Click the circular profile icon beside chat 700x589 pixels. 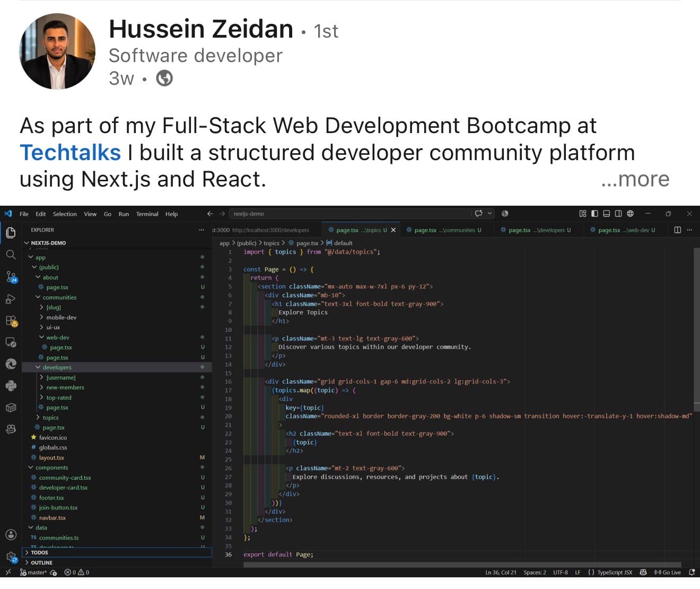505,214
